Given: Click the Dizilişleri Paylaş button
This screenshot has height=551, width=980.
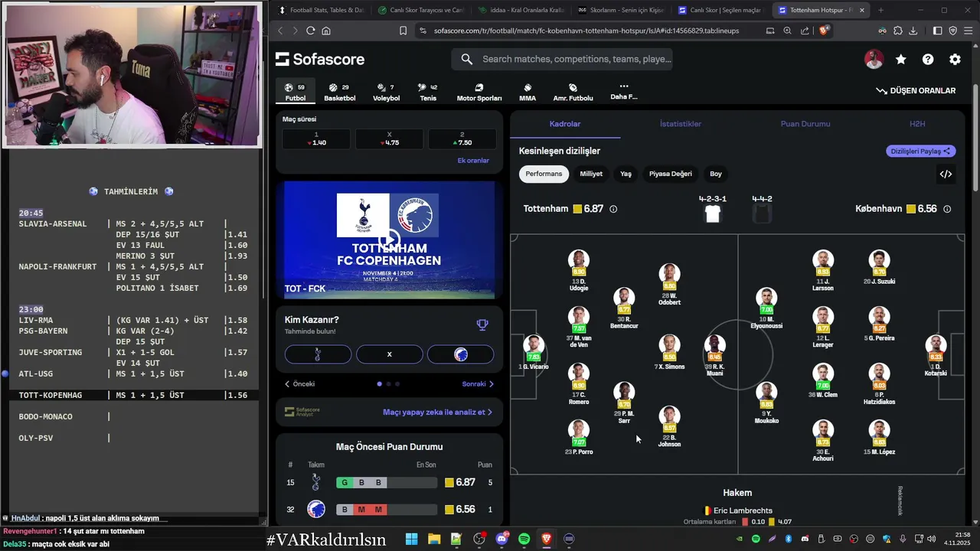Looking at the screenshot, I should [921, 152].
